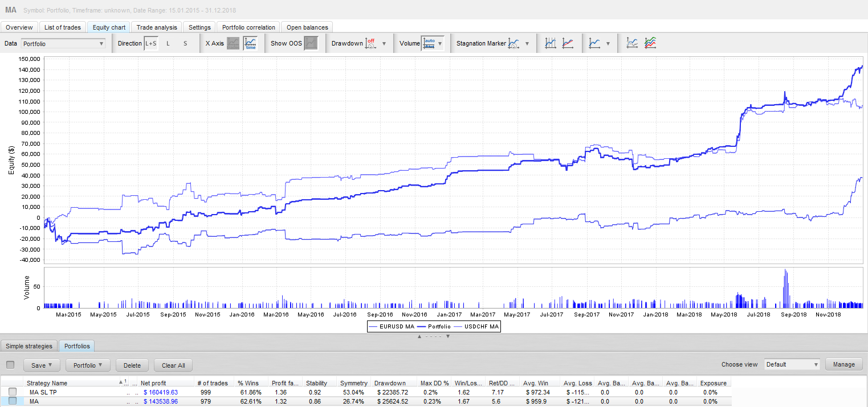Click the X Axis trades mode icon
Screen dimensions: 868x407
[x=233, y=43]
